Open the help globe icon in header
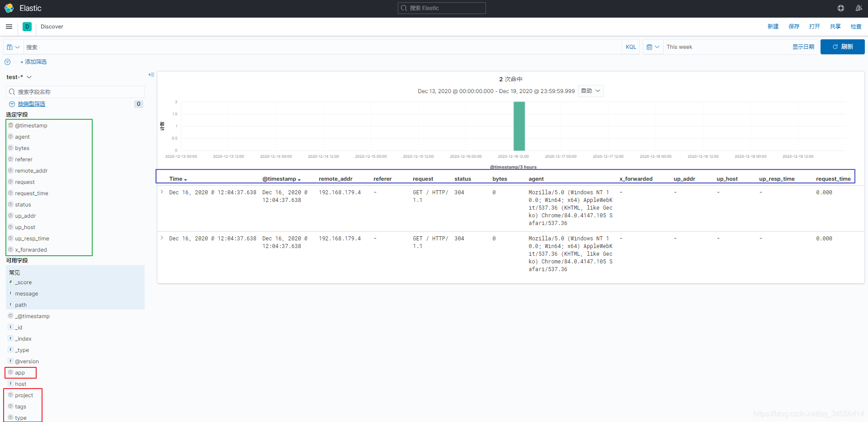The image size is (868, 422). [841, 8]
